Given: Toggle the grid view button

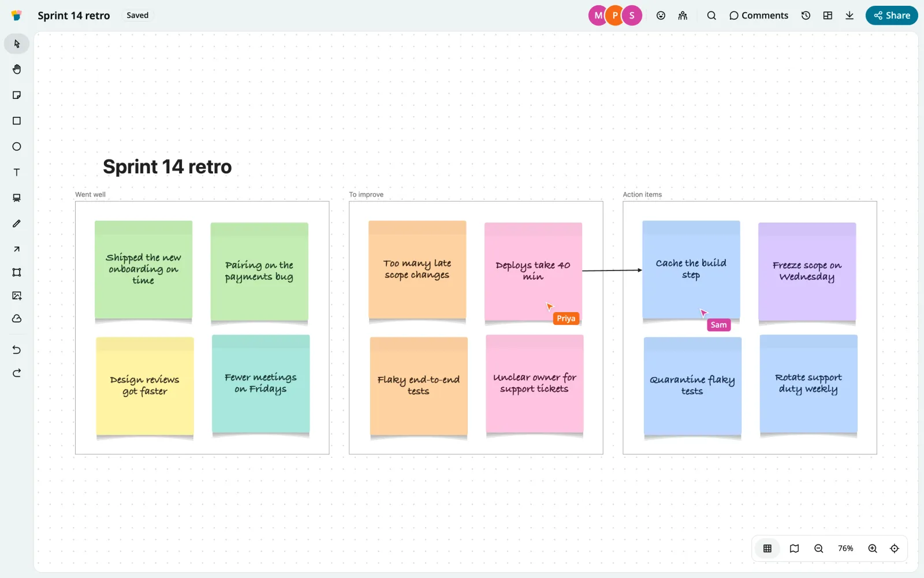Looking at the screenshot, I should (x=767, y=549).
